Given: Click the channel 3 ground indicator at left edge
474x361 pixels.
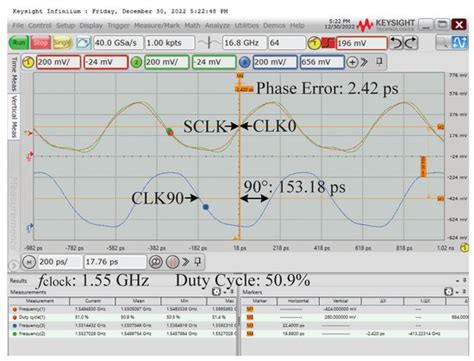Looking at the screenshot, I should (x=29, y=228).
